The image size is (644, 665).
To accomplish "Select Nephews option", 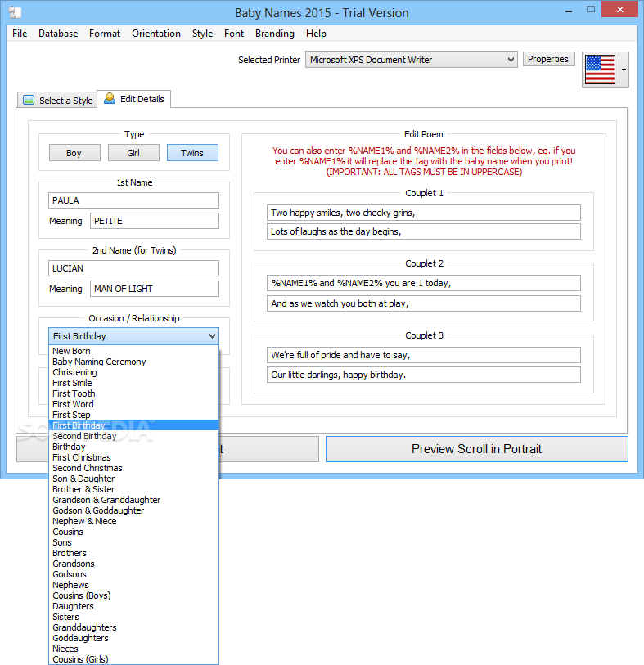I will point(133,585).
